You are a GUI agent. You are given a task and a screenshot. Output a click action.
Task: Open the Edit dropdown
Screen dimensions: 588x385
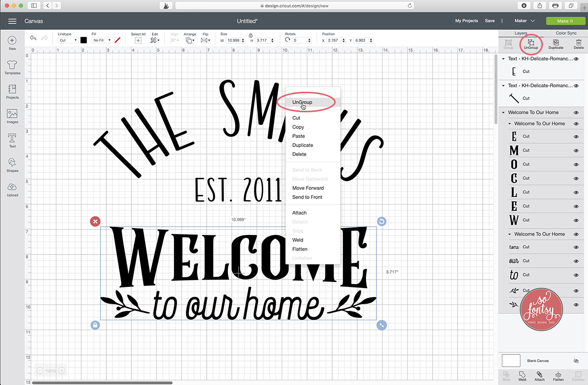154,40
